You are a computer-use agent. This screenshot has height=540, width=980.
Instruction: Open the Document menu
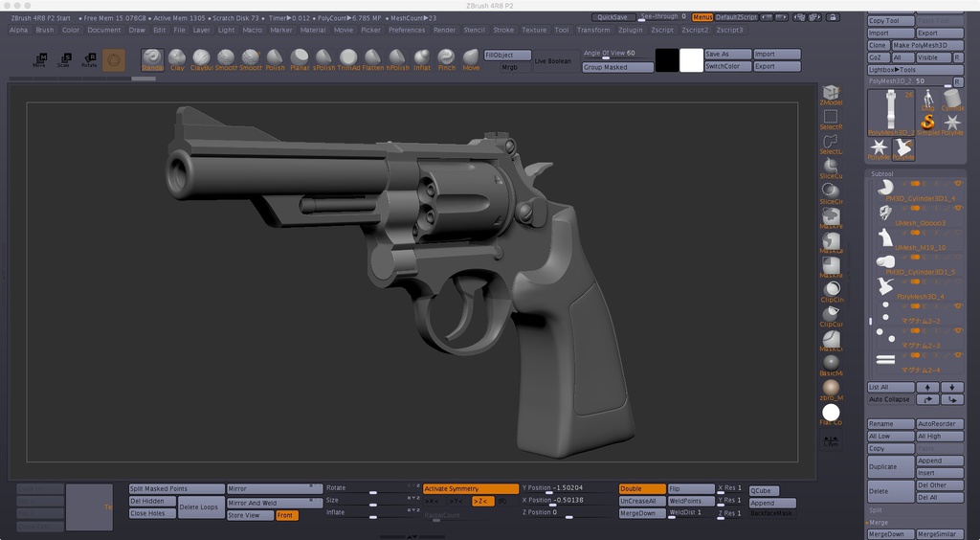point(103,30)
